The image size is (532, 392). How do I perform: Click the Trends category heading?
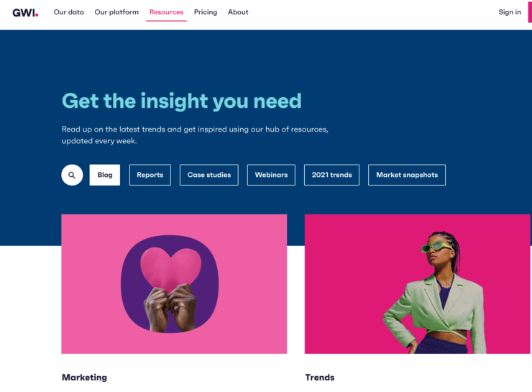(x=320, y=378)
